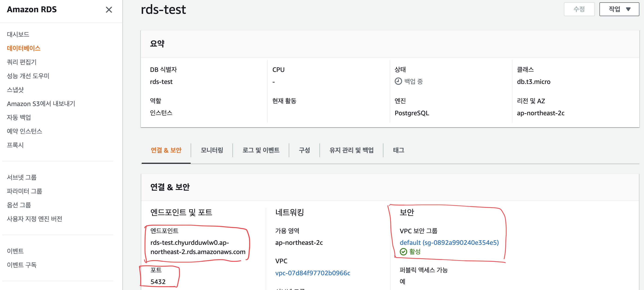Click the 연결 & 보안 tab
This screenshot has height=290, width=644.
(x=166, y=150)
